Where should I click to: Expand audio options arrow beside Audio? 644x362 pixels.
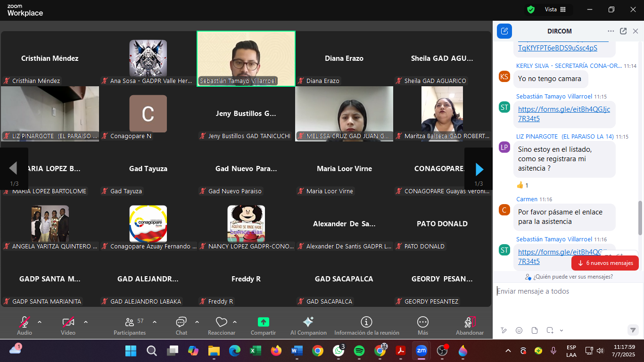(40, 322)
